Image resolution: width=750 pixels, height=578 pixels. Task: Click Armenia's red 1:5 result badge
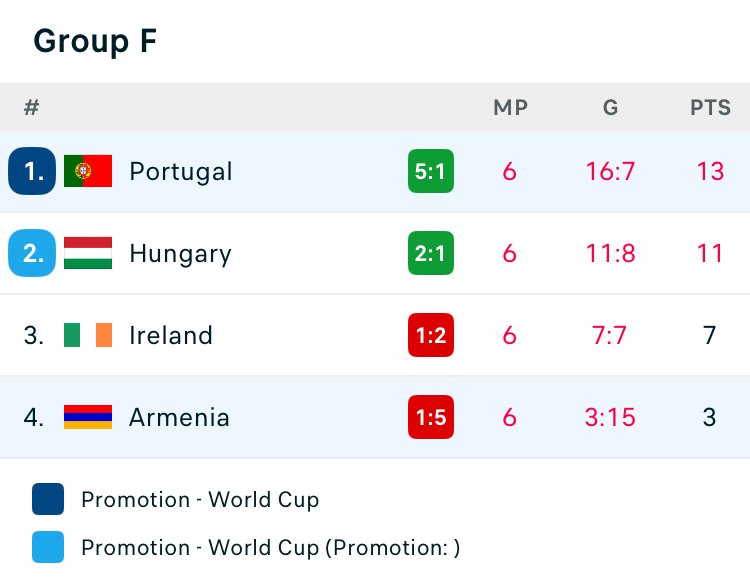[x=430, y=417]
